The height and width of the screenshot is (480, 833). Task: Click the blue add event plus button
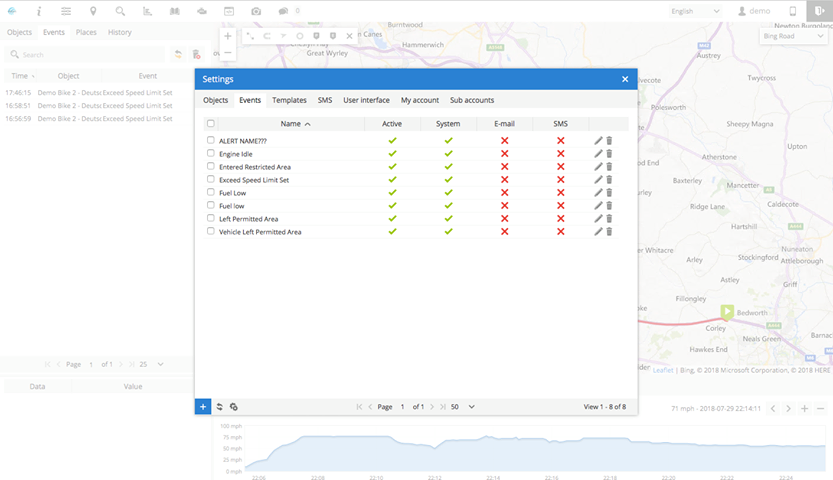tap(203, 407)
